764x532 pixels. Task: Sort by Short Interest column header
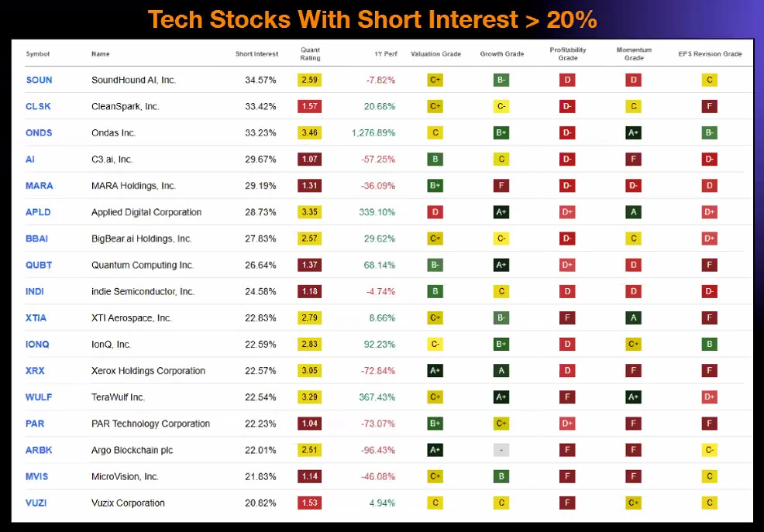pyautogui.click(x=256, y=54)
